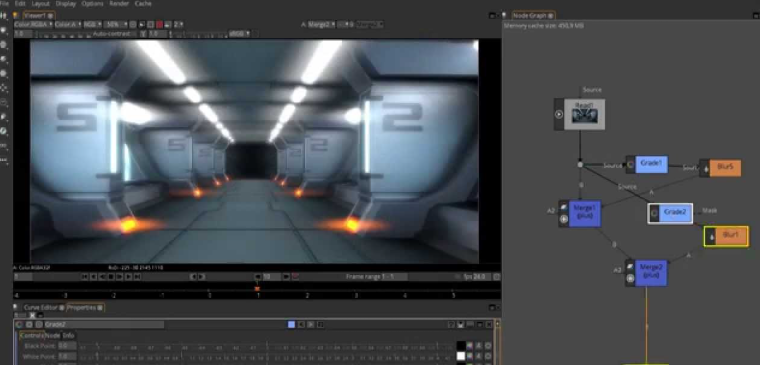Click the color wheel icon on Grade2 properties header

[x=19, y=324]
